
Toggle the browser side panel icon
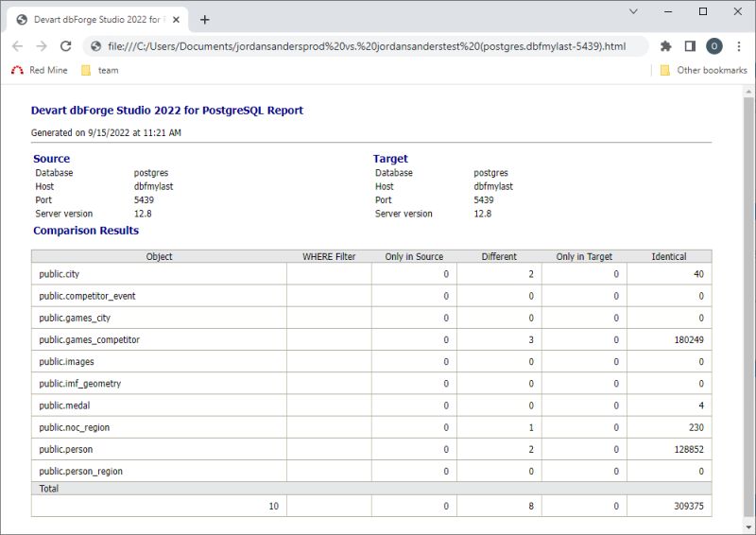click(x=690, y=46)
